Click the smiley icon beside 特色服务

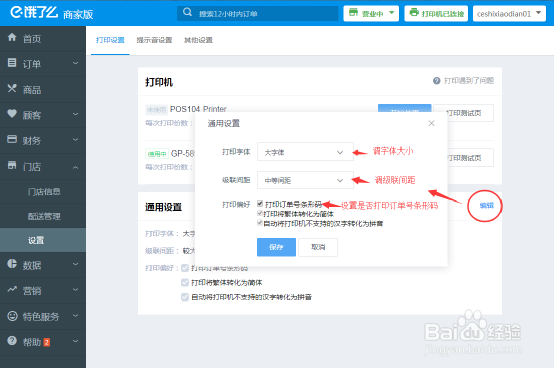tap(12, 316)
